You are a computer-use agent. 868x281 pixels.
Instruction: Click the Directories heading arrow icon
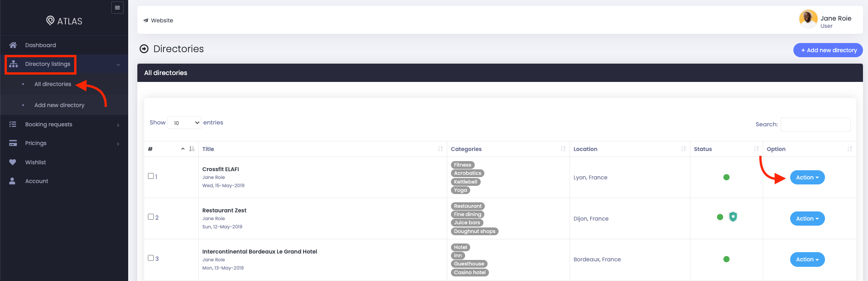144,49
